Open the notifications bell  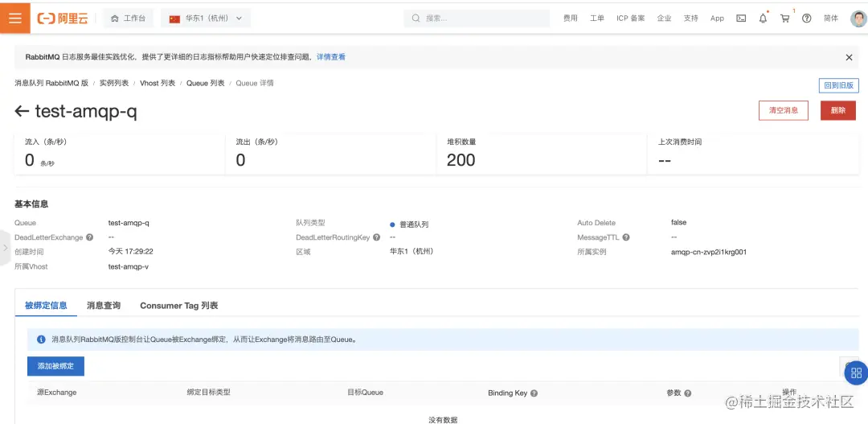point(763,19)
